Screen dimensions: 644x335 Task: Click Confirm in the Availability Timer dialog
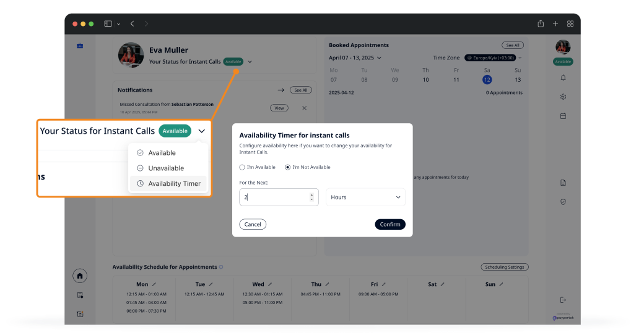[x=390, y=224]
